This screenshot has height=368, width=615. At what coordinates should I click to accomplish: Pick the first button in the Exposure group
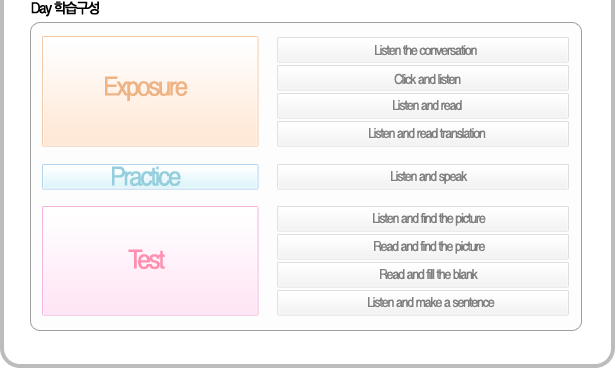click(x=423, y=50)
